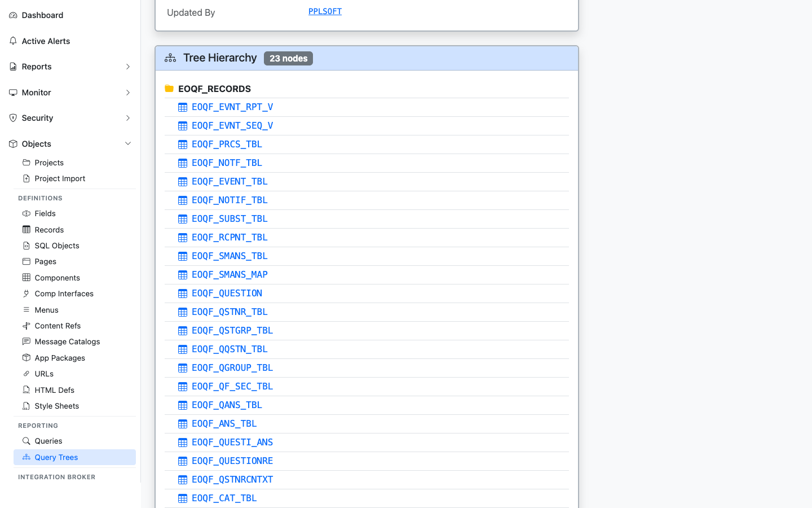Open the EOQF_QSTNR_TBL record link
This screenshot has height=508, width=812.
pyautogui.click(x=230, y=312)
